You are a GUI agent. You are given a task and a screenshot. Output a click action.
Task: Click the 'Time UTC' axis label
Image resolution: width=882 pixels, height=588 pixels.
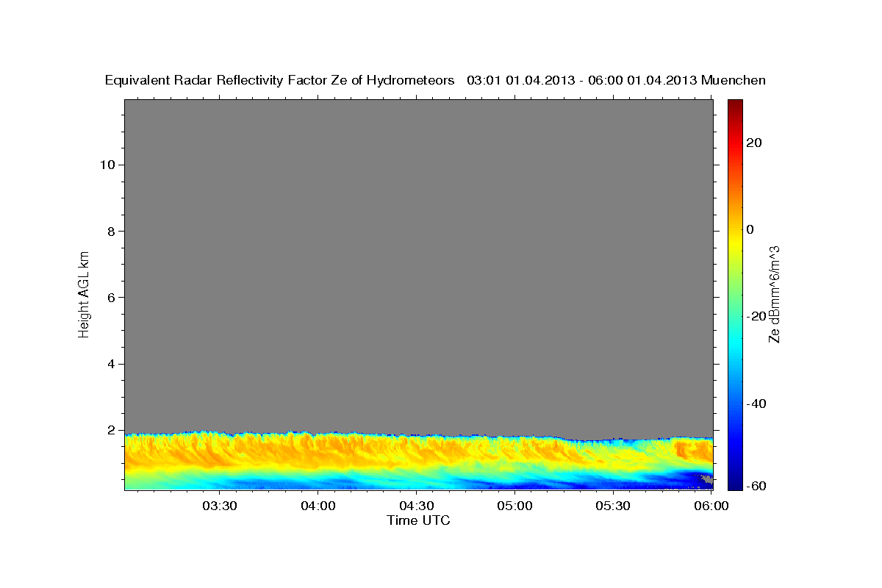pyautogui.click(x=418, y=520)
